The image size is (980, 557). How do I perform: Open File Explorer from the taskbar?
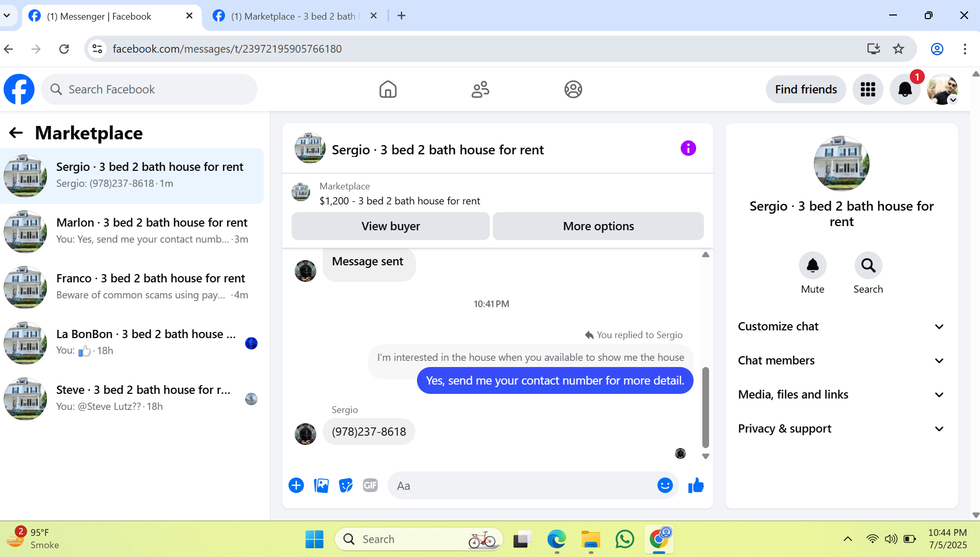point(590,539)
